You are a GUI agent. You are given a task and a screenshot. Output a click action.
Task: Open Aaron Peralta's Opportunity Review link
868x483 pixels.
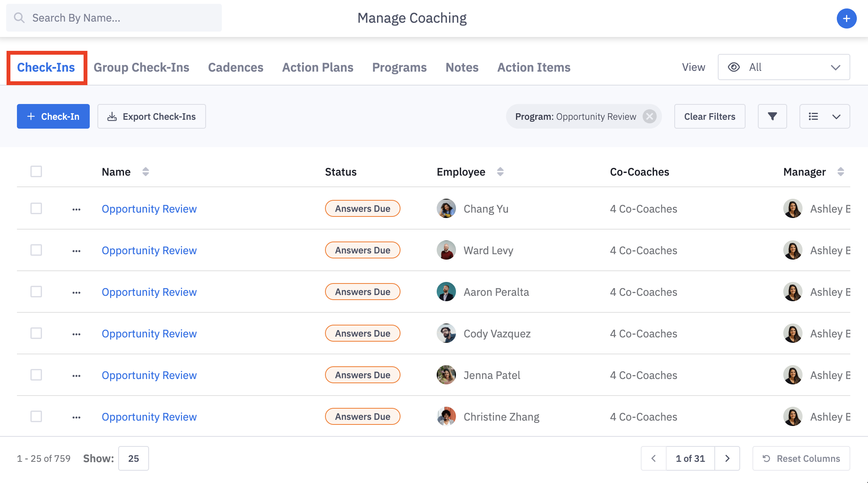point(149,292)
